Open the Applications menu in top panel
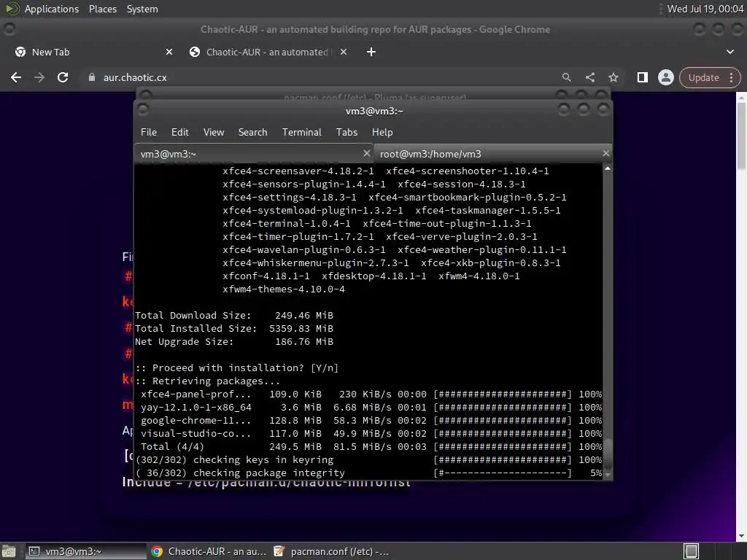Image resolution: width=747 pixels, height=560 pixels. pyautogui.click(x=52, y=9)
